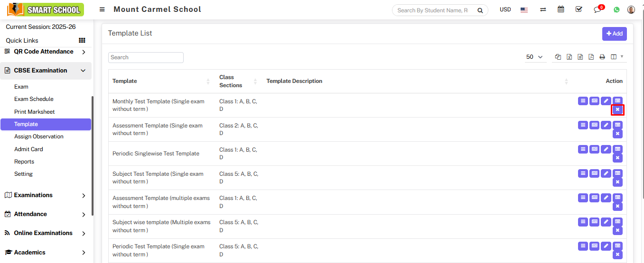
Task: Click the Add template button
Action: point(614,34)
